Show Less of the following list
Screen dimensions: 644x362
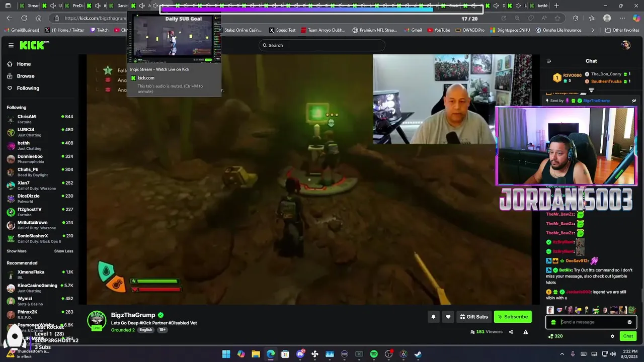click(63, 251)
